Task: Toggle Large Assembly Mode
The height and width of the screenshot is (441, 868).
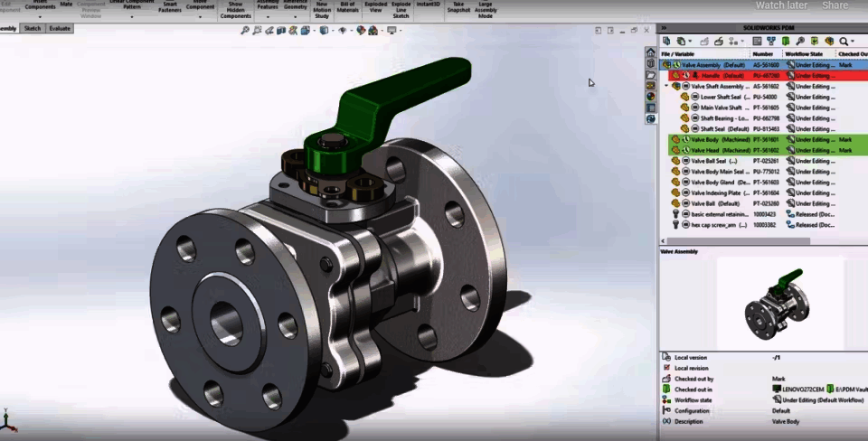Action: pyautogui.click(x=486, y=9)
